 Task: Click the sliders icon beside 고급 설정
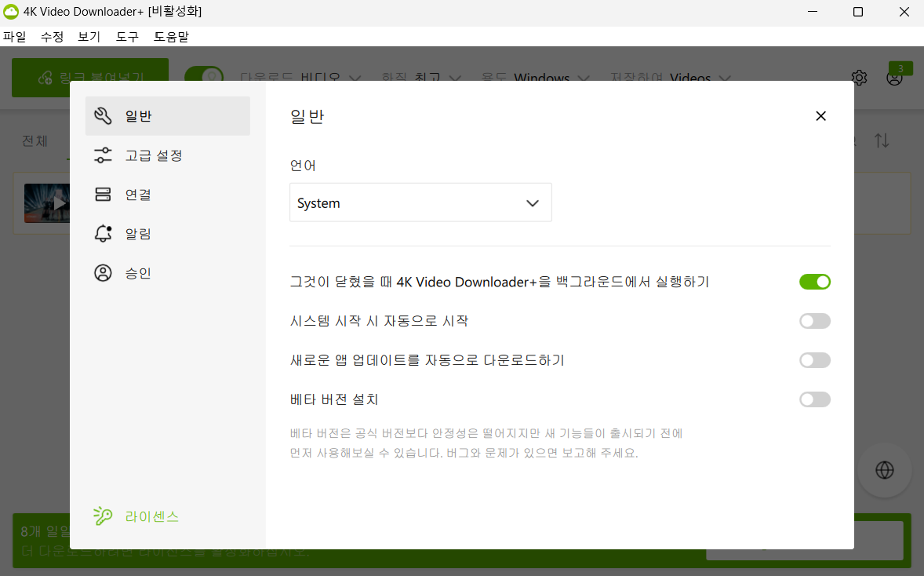click(103, 155)
